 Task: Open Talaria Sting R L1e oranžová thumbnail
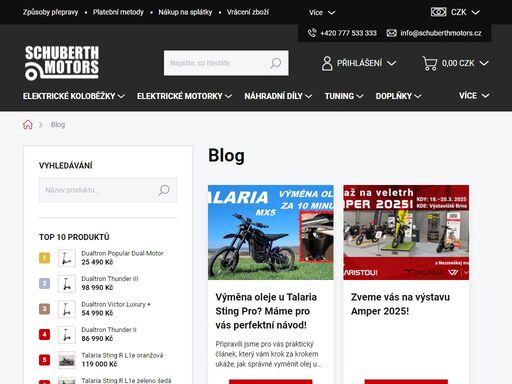pos(67,360)
